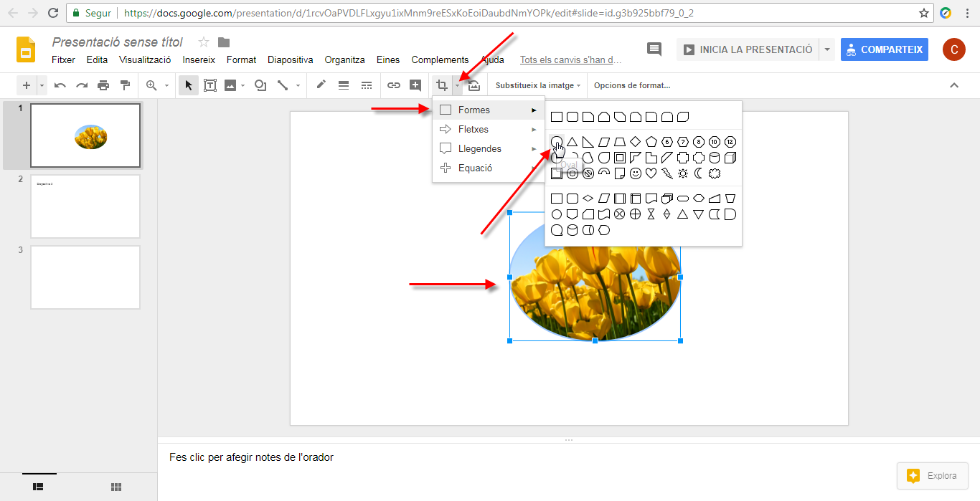Select the triangle shape in Formes panel
The width and height of the screenshot is (980, 501).
tap(573, 142)
